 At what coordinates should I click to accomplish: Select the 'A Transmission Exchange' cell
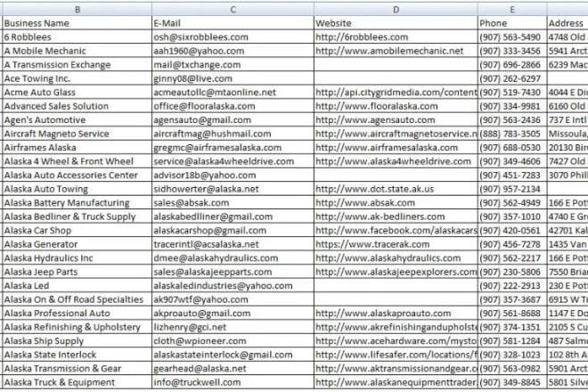(x=78, y=65)
